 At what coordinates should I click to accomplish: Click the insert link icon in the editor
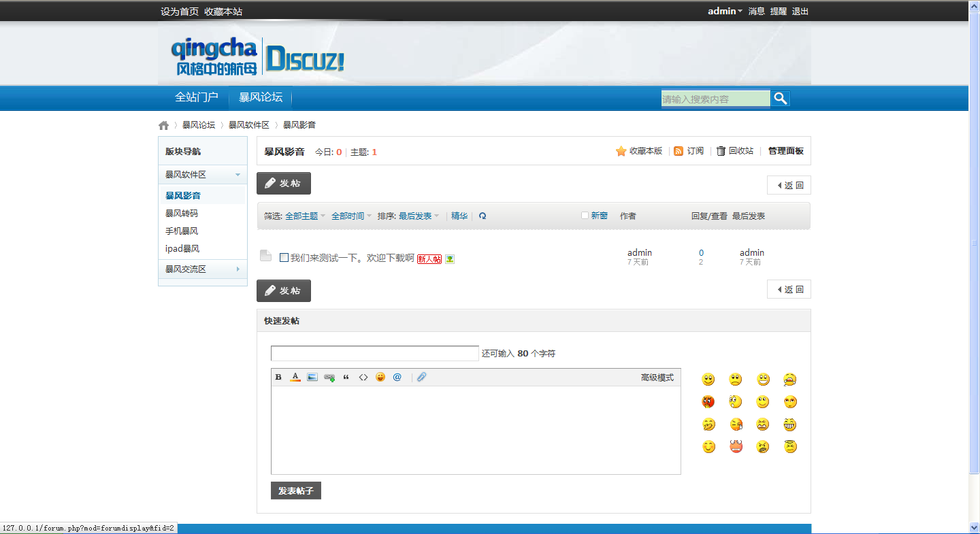point(329,377)
